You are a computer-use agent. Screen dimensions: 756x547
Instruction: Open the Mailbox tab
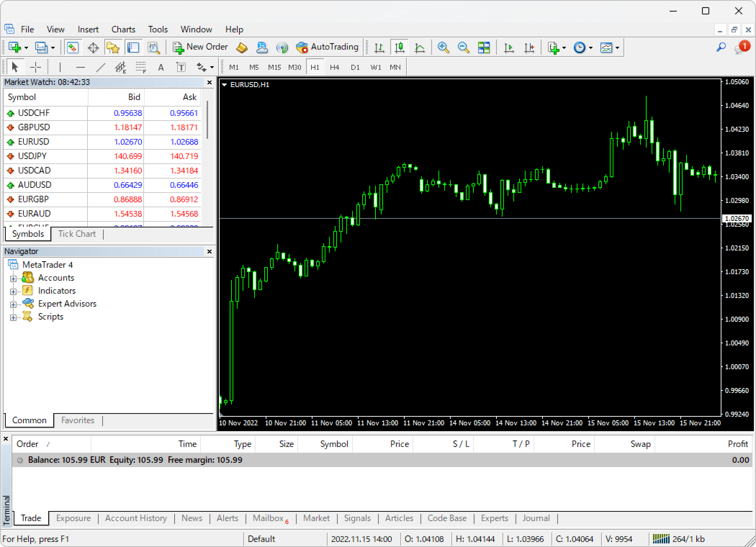point(271,518)
